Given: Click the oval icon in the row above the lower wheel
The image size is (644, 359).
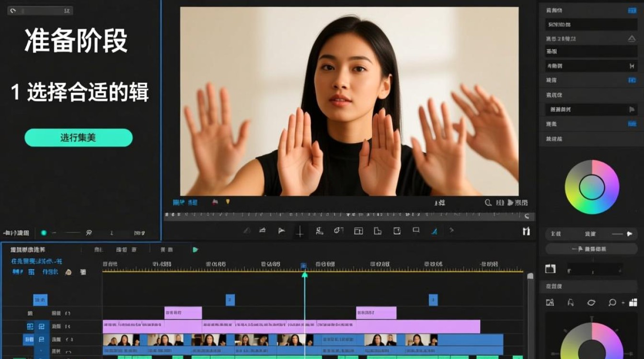Looking at the screenshot, I should click(x=591, y=303).
